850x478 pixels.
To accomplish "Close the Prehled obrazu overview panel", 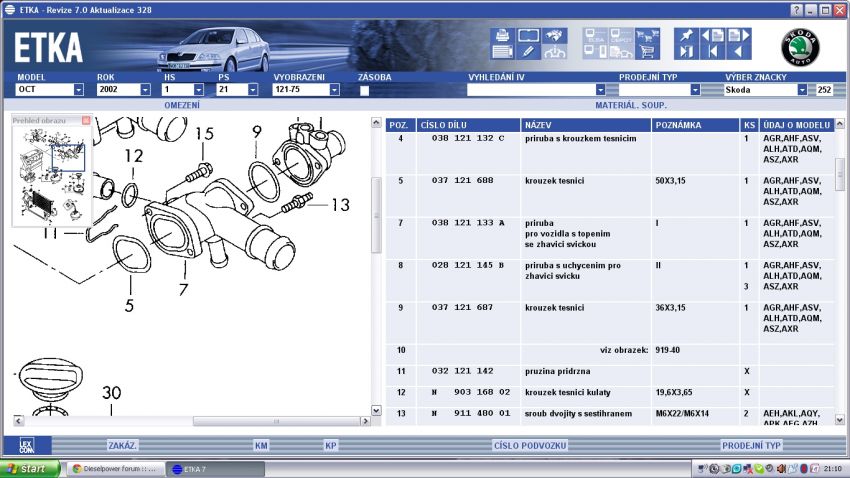I will coord(86,120).
